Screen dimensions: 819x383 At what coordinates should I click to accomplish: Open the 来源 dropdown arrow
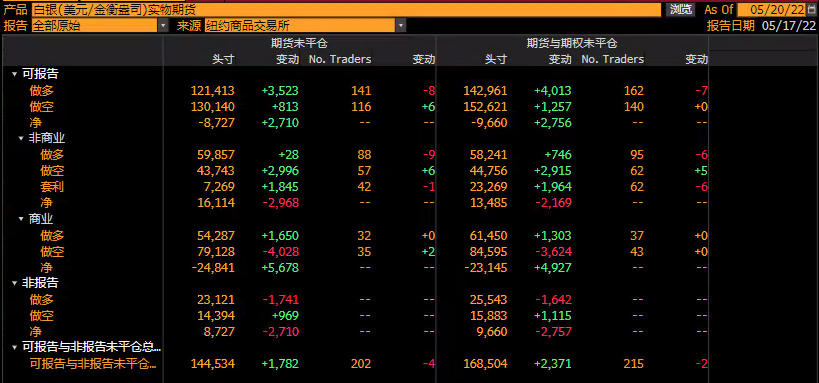[401, 25]
